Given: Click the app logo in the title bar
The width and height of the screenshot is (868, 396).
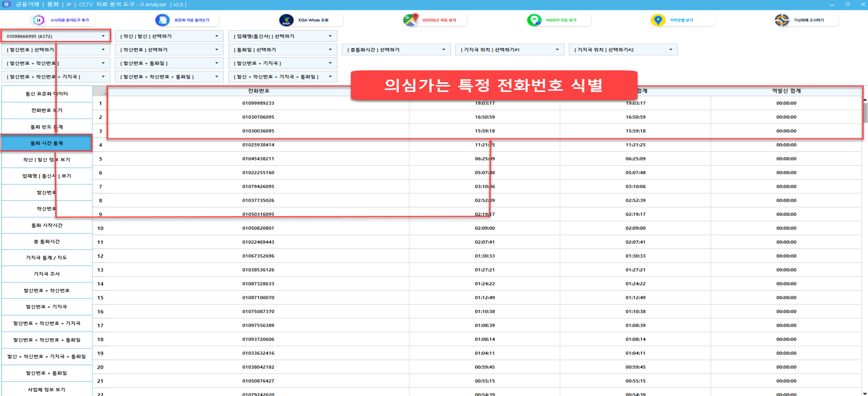Looking at the screenshot, I should click(6, 4).
